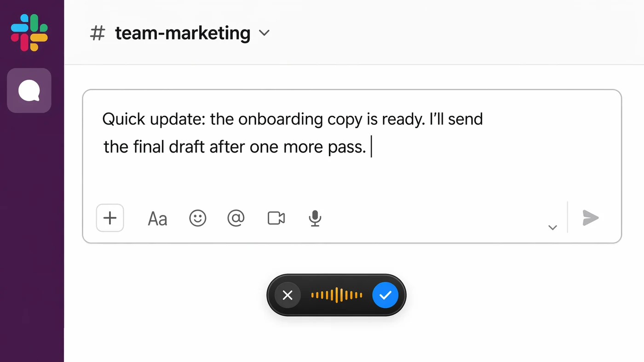Select the team-marketing channel header
This screenshot has width=644, height=362.
[183, 33]
